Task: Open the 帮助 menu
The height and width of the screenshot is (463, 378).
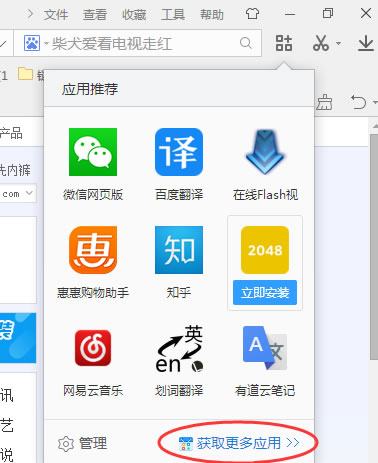Action: [x=212, y=15]
